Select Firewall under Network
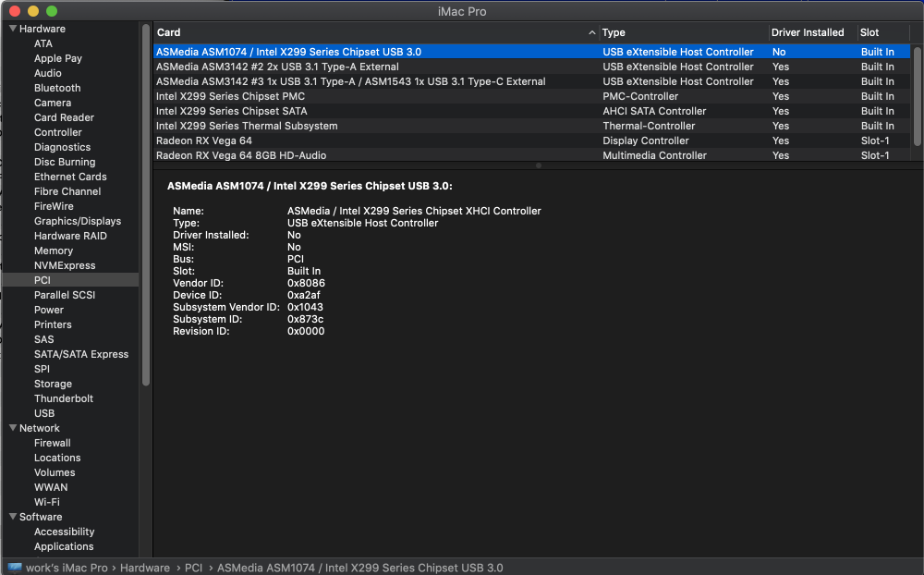Image resolution: width=924 pixels, height=575 pixels. [x=52, y=442]
